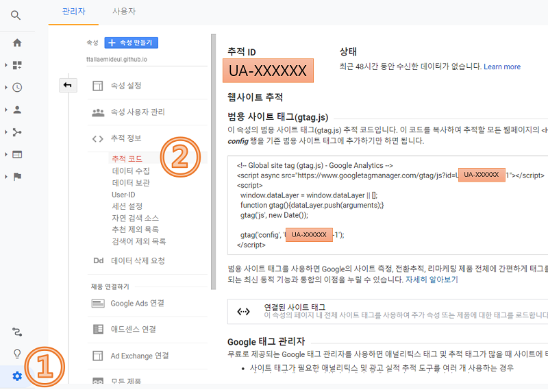Image resolution: width=548 pixels, height=392 pixels.
Task: Click the 추적 ID heading
Action: coord(242,52)
